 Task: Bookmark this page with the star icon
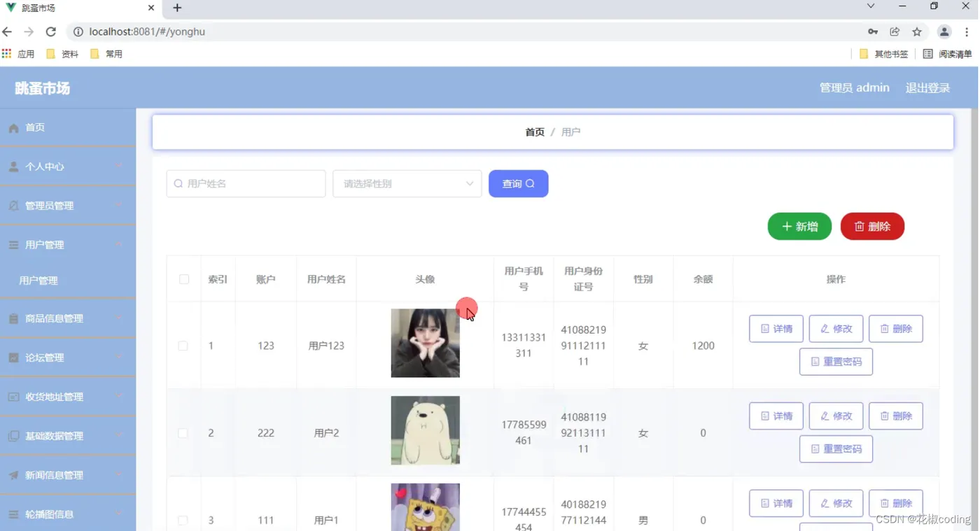(x=917, y=31)
